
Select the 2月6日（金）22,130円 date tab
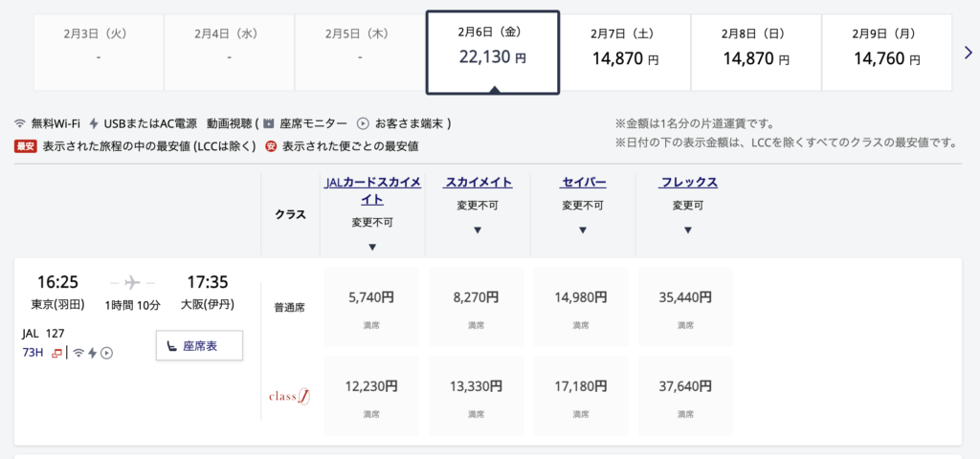493,53
